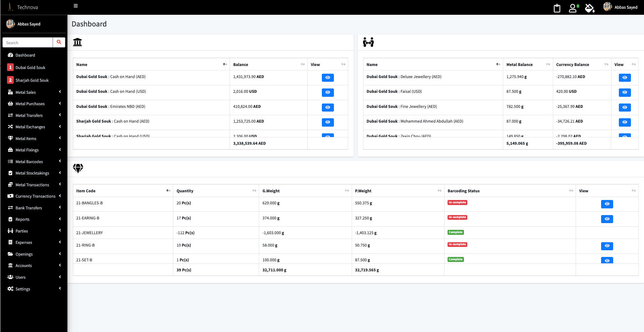The image size is (644, 332).
Task: Click the parties handshake panel icon
Action: point(368,42)
